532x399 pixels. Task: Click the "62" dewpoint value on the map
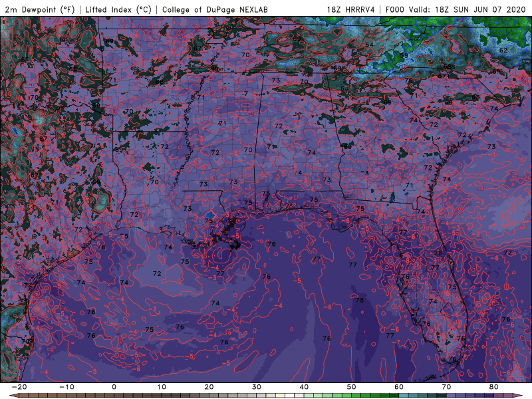[503, 51]
